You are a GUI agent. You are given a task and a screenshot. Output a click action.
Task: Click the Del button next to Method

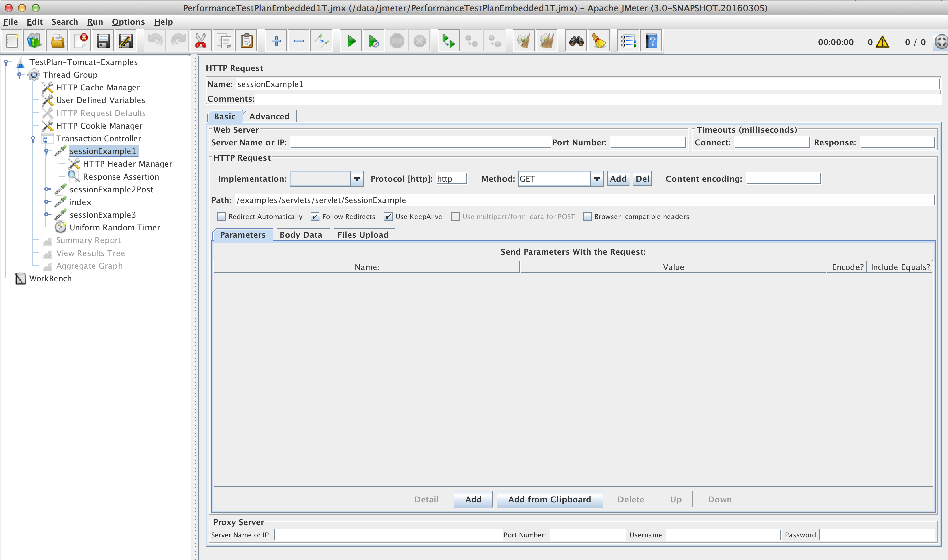(642, 179)
